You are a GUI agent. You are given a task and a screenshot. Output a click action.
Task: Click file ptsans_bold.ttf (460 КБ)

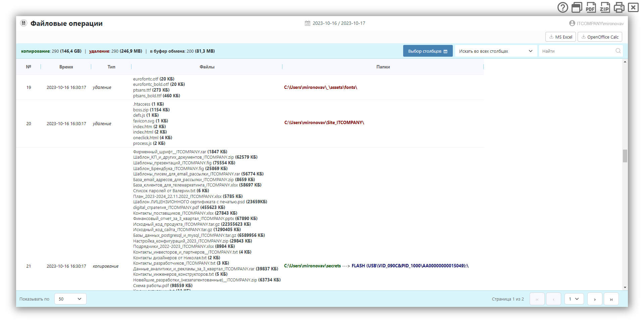157,96
